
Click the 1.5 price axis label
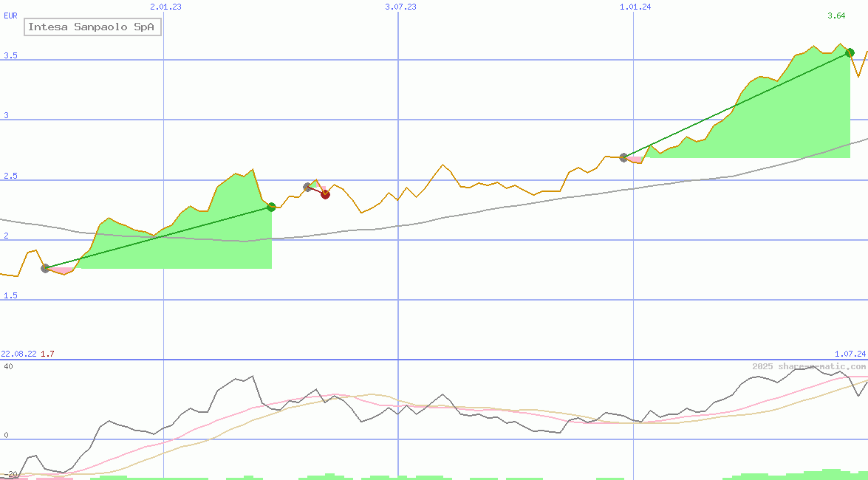point(10,295)
